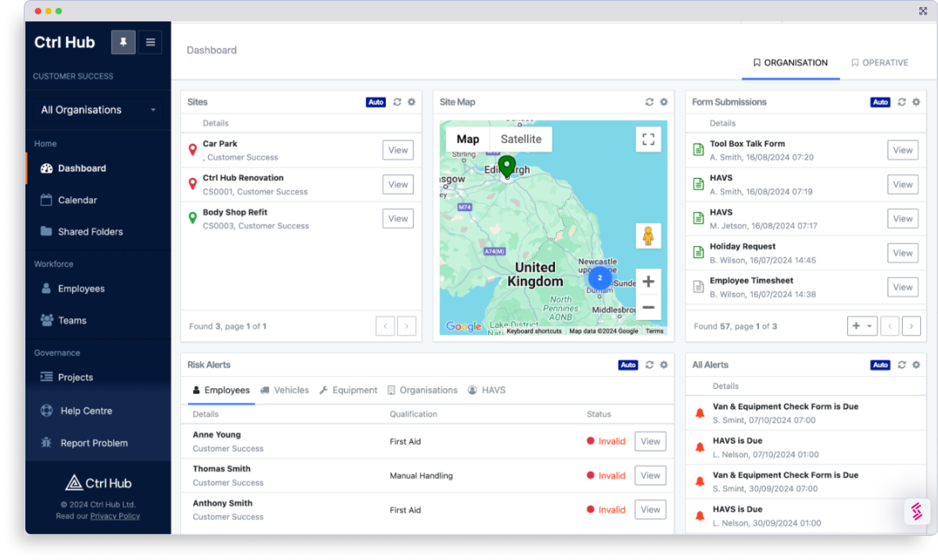938x560 pixels.
Task: Zoom in on the map
Action: tap(648, 282)
